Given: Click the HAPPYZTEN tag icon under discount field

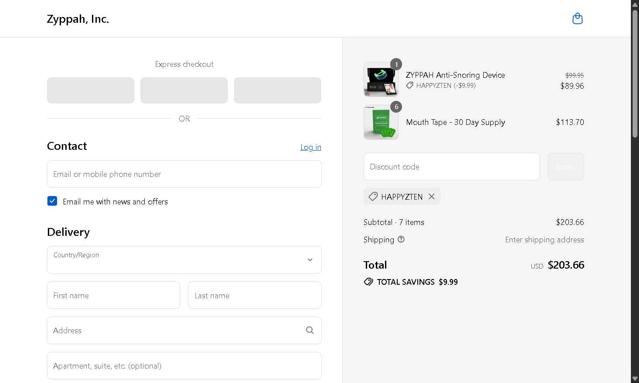Looking at the screenshot, I should point(372,197).
